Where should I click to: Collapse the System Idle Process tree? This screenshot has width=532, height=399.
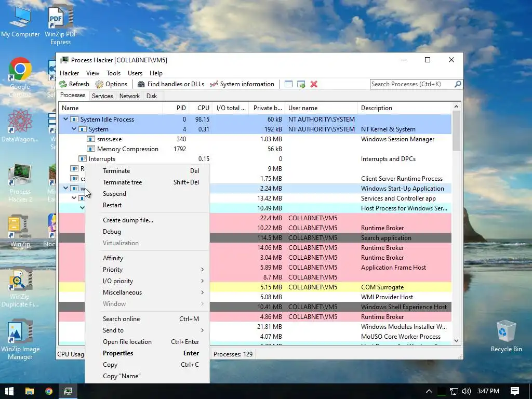click(65, 119)
